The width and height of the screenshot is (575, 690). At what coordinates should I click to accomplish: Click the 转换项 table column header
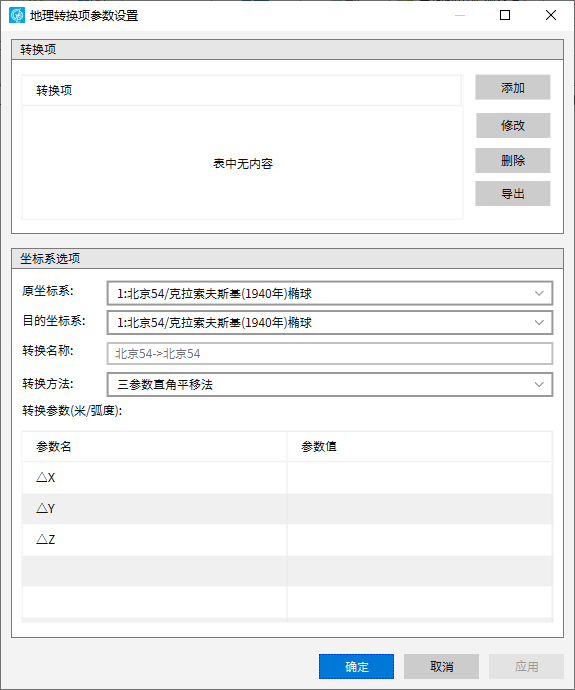click(x=242, y=91)
